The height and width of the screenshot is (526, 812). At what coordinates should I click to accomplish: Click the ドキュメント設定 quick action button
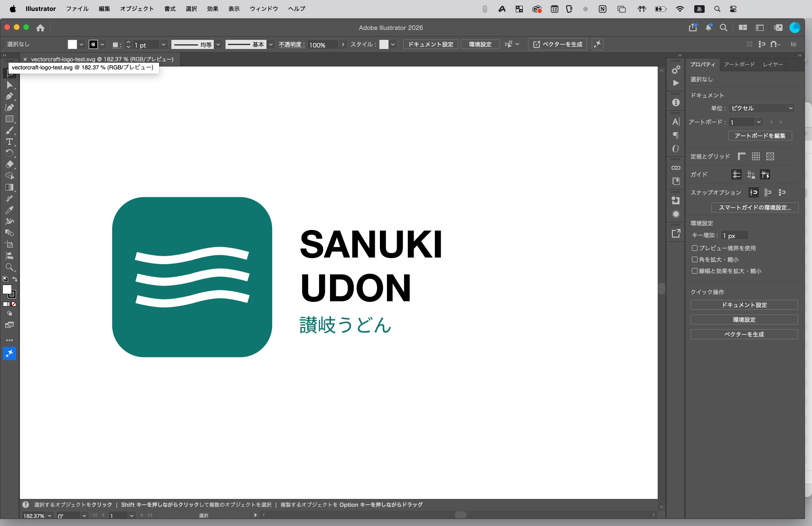pos(744,305)
